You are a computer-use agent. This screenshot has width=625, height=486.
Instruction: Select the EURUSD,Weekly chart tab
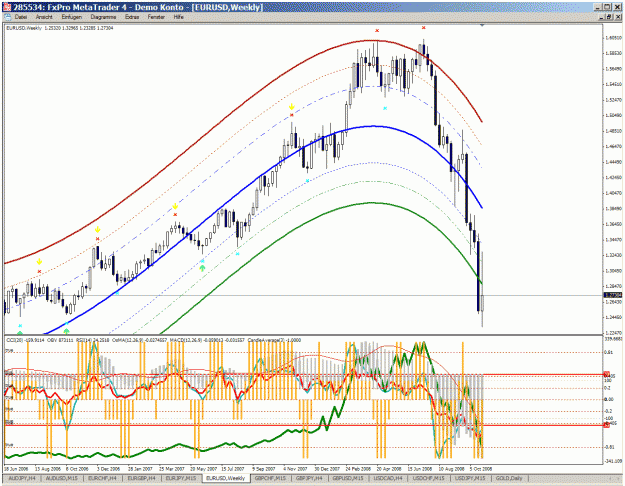(x=226, y=478)
